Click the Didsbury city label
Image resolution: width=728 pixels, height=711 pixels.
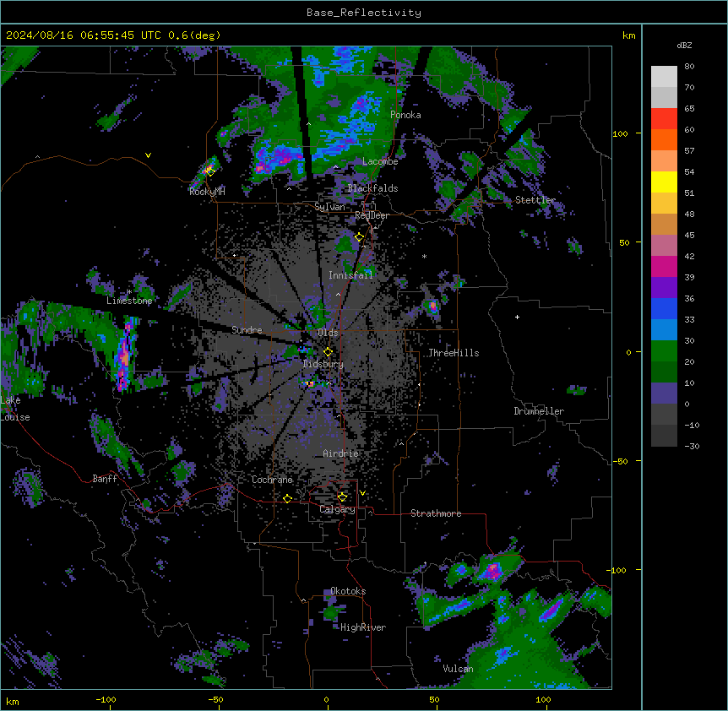pyautogui.click(x=323, y=364)
